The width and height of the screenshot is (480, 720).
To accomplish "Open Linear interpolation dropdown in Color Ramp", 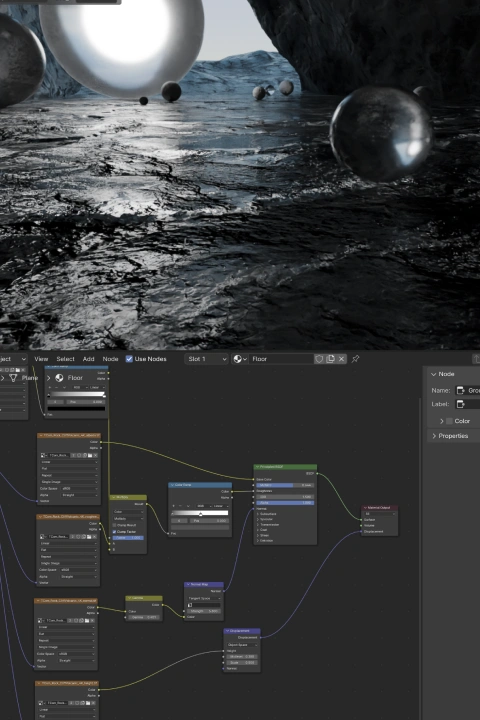I will 220,506.
